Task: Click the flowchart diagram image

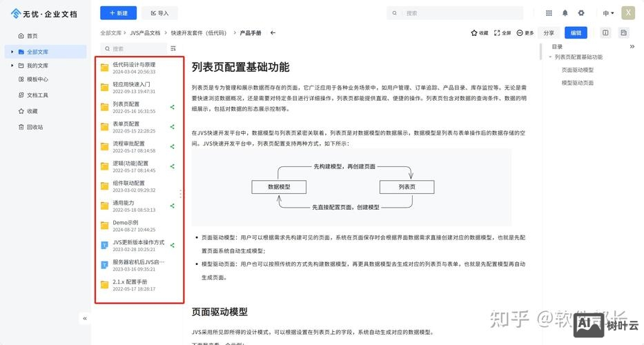Action: click(351, 187)
